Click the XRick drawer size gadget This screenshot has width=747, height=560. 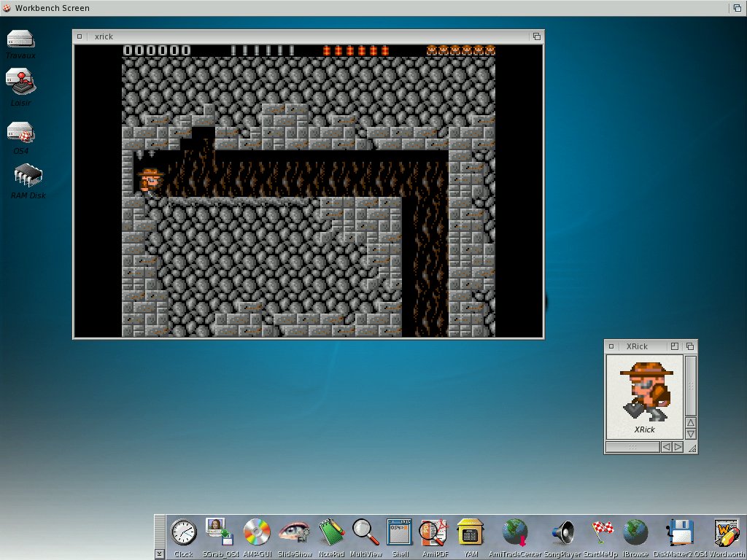click(x=692, y=448)
